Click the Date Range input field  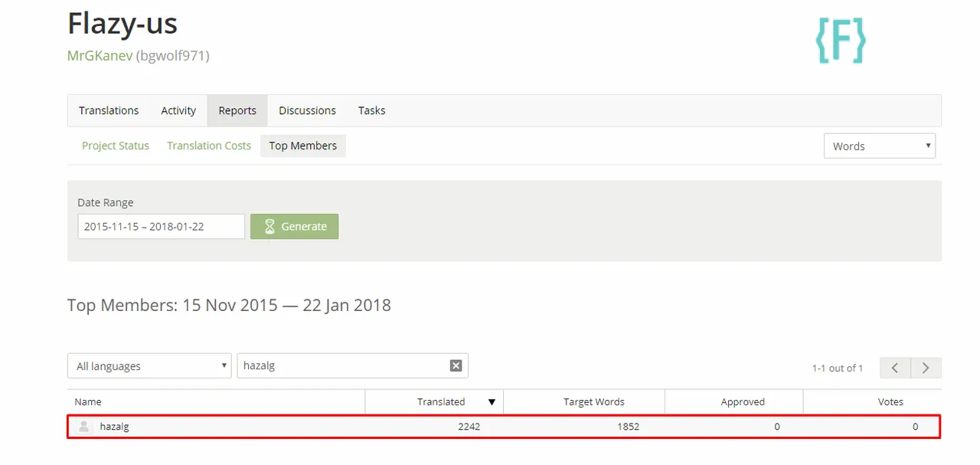click(161, 226)
